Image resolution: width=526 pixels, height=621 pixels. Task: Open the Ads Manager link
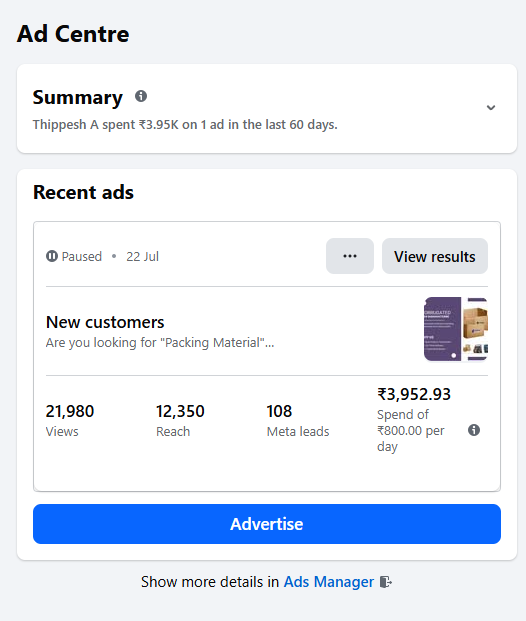(329, 582)
